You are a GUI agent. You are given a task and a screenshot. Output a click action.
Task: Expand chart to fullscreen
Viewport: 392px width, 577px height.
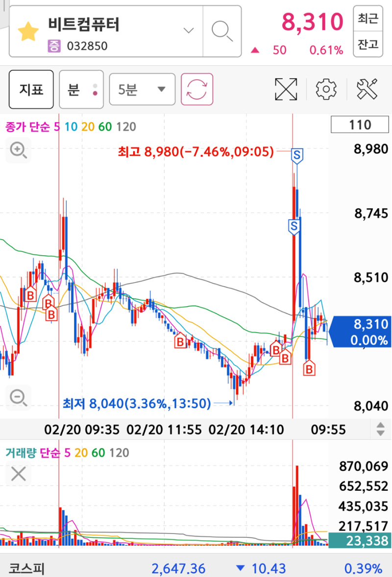click(286, 89)
